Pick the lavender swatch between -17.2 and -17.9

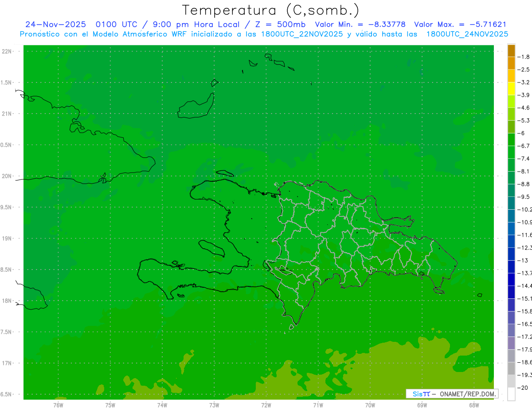coord(511,343)
